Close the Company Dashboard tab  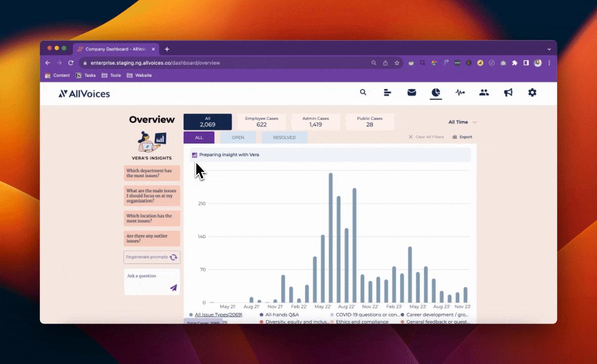pyautogui.click(x=153, y=49)
